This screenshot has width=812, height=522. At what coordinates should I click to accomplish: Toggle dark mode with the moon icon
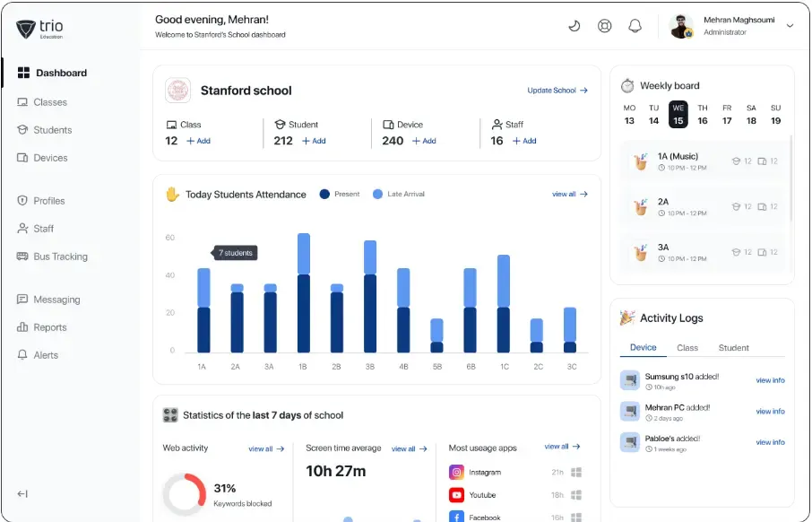tap(574, 26)
